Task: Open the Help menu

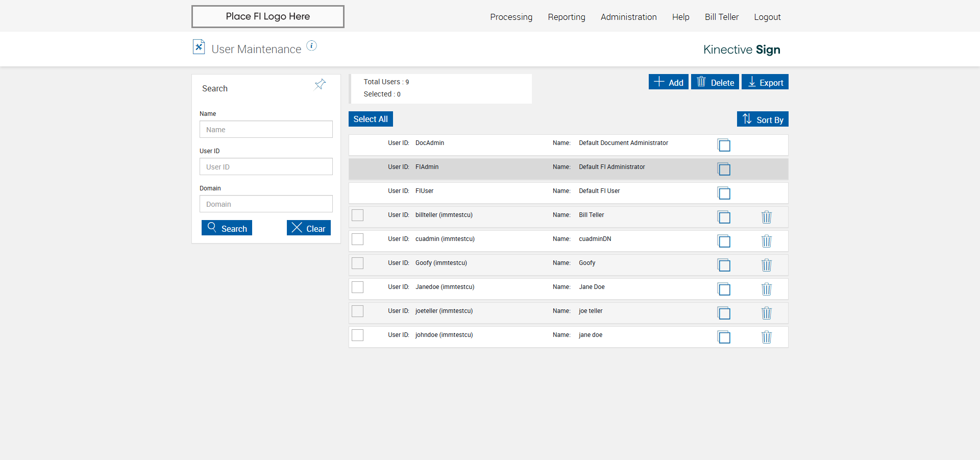Action: tap(681, 17)
